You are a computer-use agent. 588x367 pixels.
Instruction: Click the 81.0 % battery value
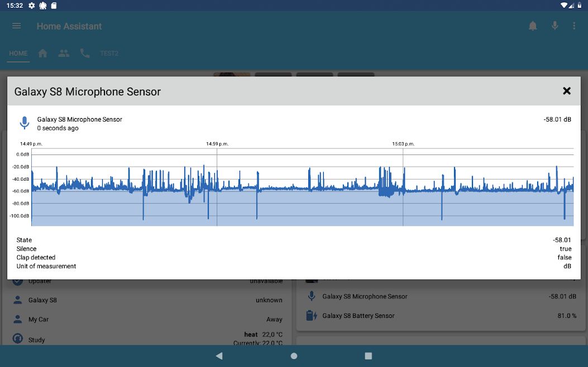(567, 316)
